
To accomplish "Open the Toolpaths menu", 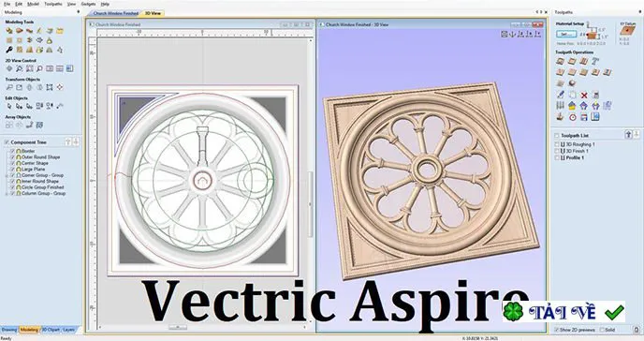I will tap(53, 4).
